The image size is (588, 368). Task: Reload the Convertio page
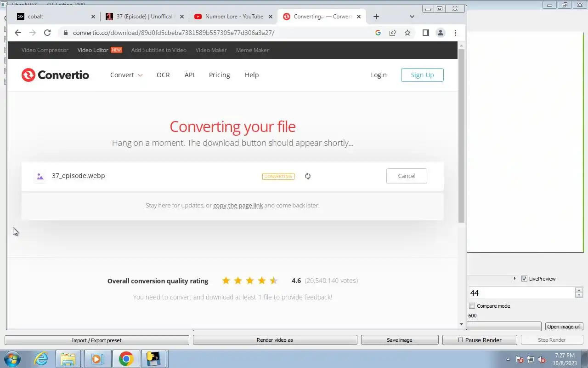click(x=47, y=33)
